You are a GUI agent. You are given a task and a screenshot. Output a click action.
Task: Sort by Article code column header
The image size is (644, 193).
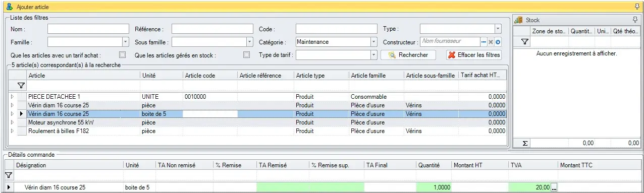pyautogui.click(x=210, y=76)
